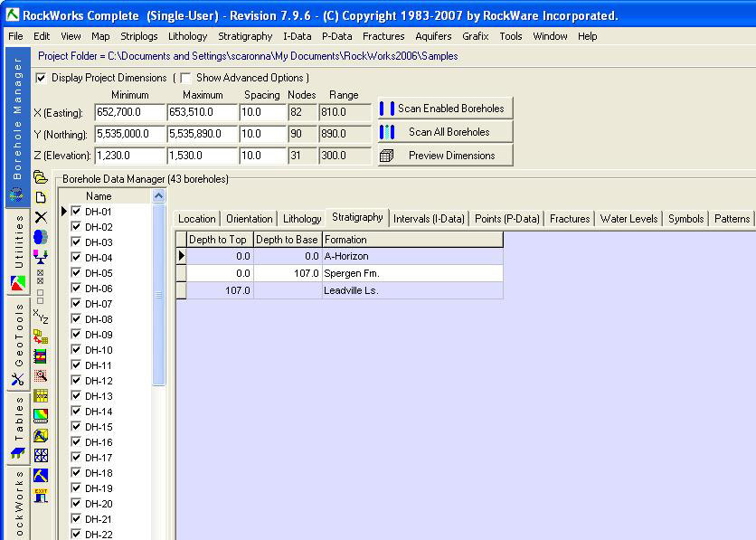Screen dimensions: 756x540
Task: Click Scan All Boreholes button
Action: coord(445,132)
